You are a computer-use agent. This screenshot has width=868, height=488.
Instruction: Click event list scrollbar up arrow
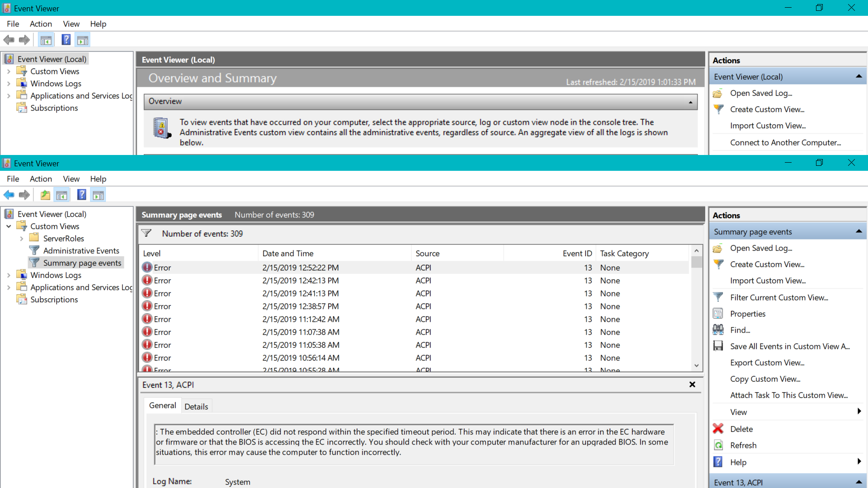pos(697,251)
